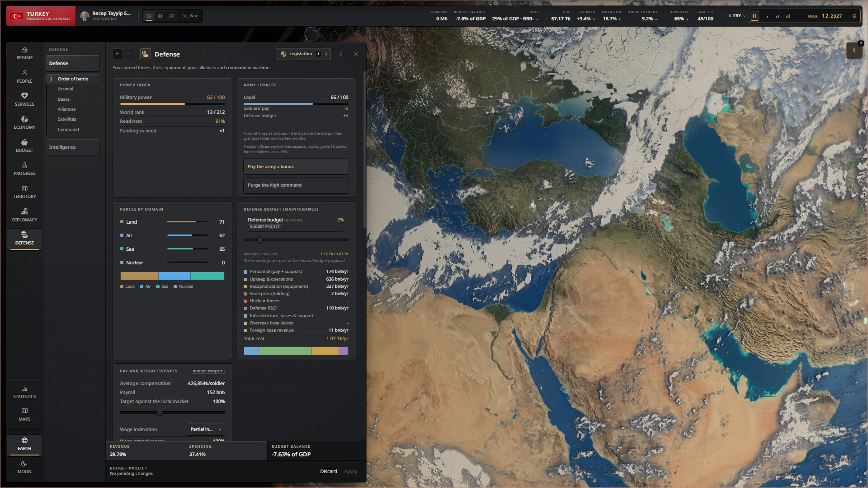Open the Territory section in sidebar
The width and height of the screenshot is (868, 488).
[24, 192]
